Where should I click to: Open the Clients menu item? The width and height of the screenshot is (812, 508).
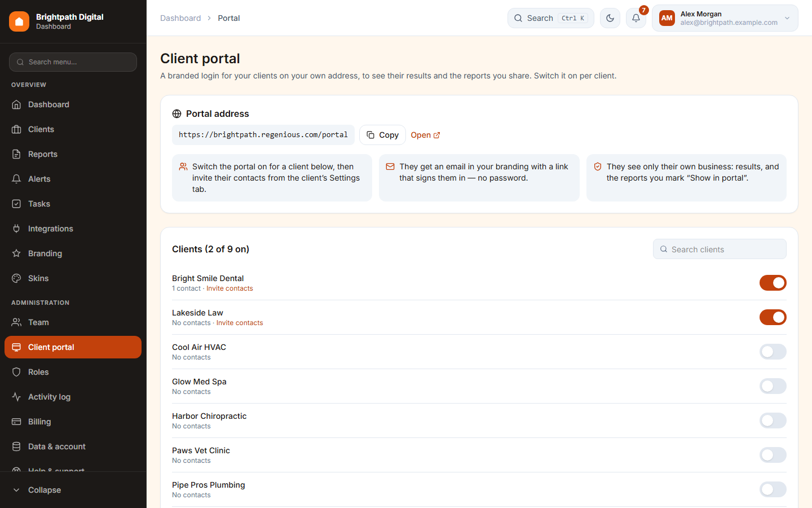73,129
